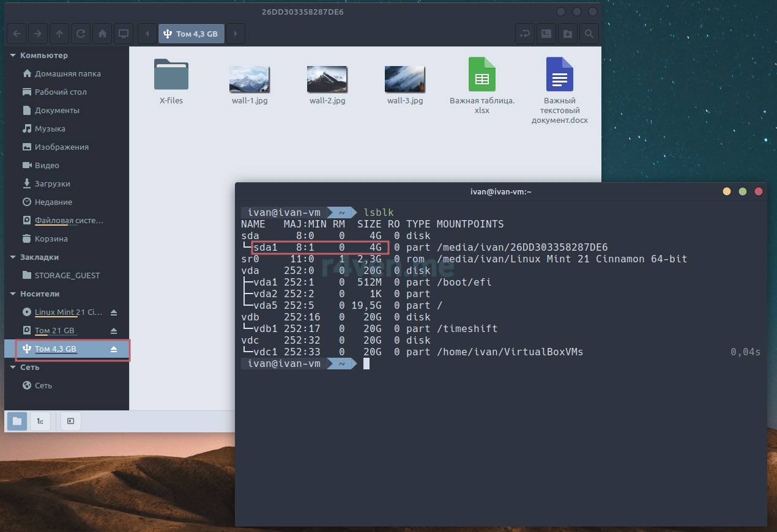The image size is (777, 532).
Task: Open the Computer view toolbar icon
Action: 124,34
